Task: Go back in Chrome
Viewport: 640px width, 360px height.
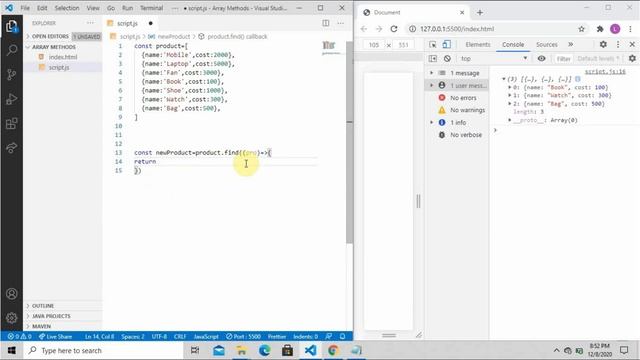Action: 364,29
